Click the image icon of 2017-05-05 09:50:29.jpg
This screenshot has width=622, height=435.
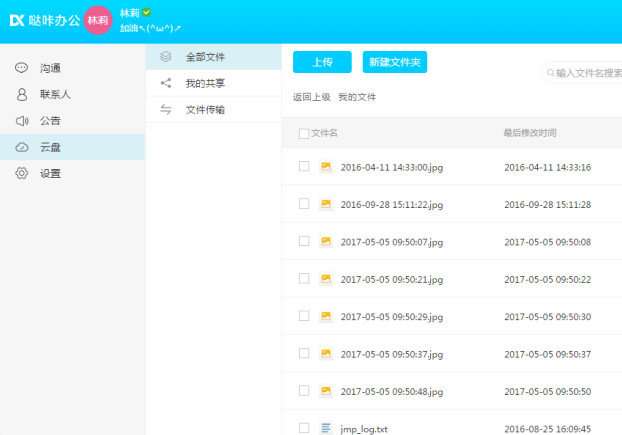(326, 316)
